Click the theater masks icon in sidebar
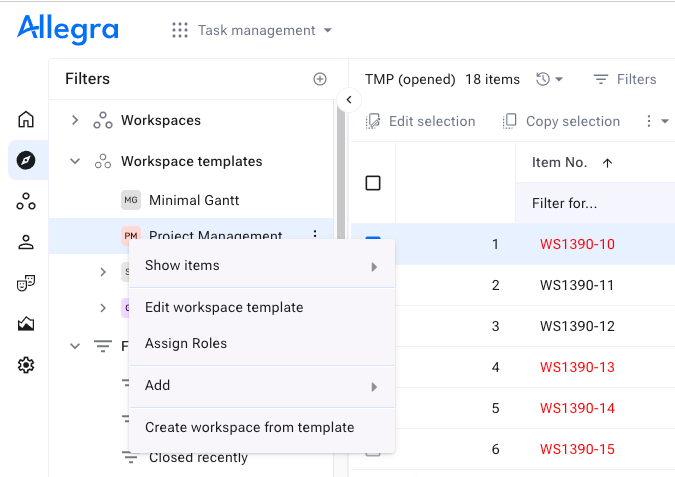The width and height of the screenshot is (675, 477). pyautogui.click(x=26, y=283)
